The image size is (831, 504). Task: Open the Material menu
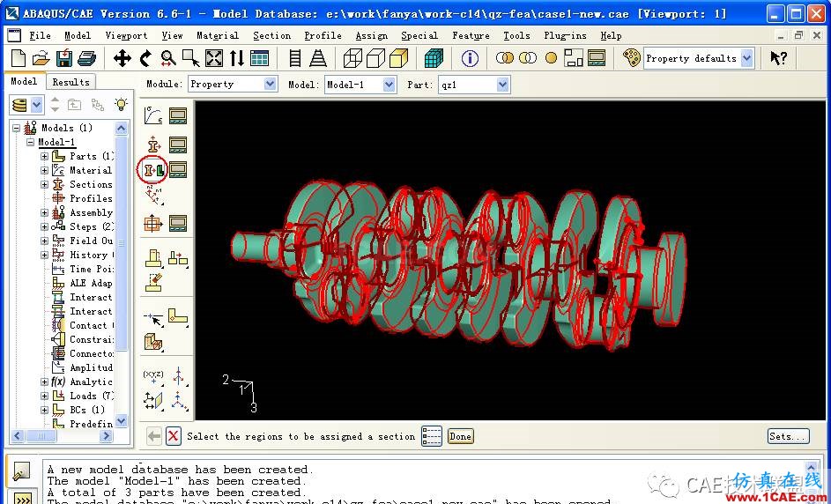click(x=218, y=35)
